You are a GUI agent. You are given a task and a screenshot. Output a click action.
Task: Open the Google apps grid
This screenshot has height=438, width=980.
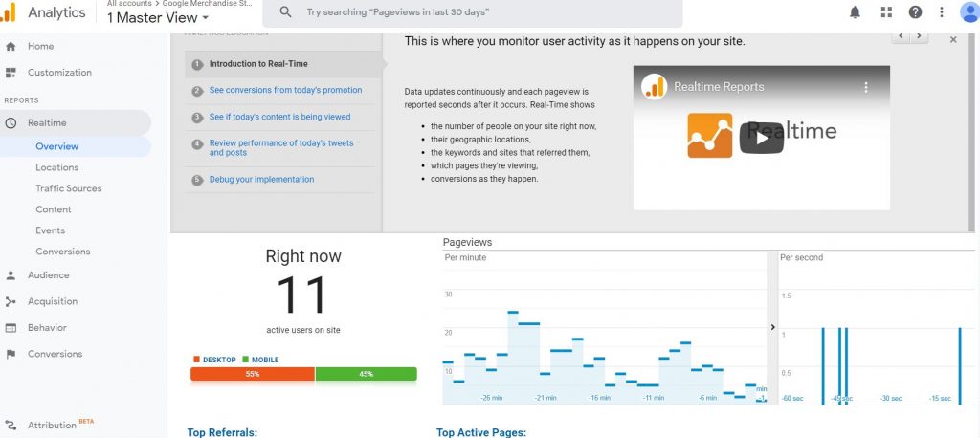coord(886,11)
